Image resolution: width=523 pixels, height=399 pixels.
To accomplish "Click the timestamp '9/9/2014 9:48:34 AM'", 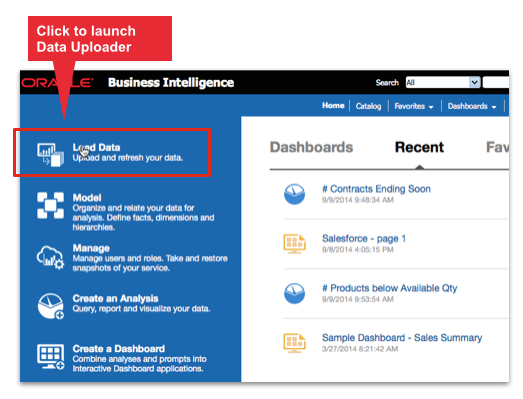I will (358, 200).
